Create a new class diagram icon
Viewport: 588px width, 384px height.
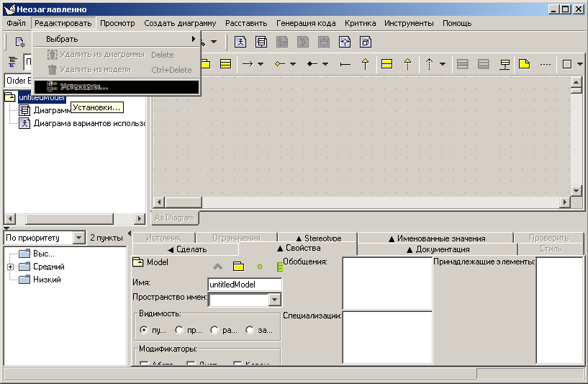click(261, 42)
